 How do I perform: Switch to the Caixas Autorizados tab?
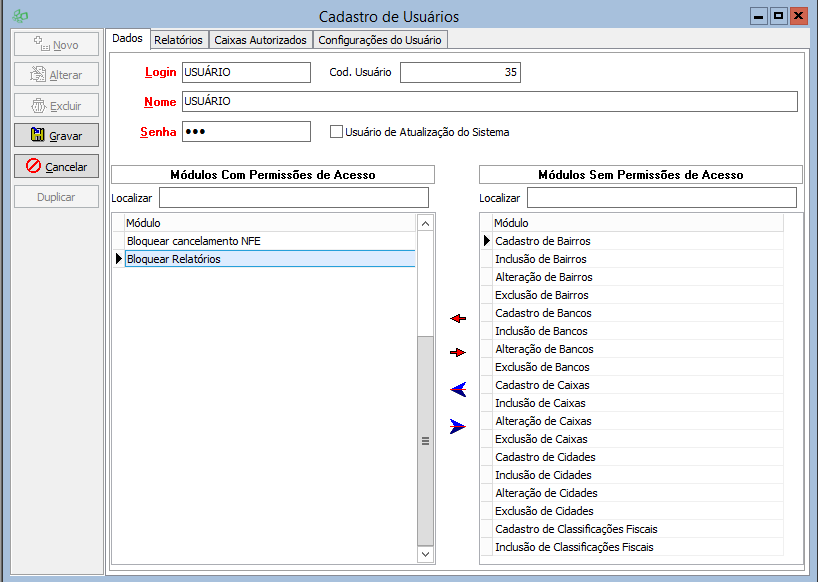tap(260, 40)
